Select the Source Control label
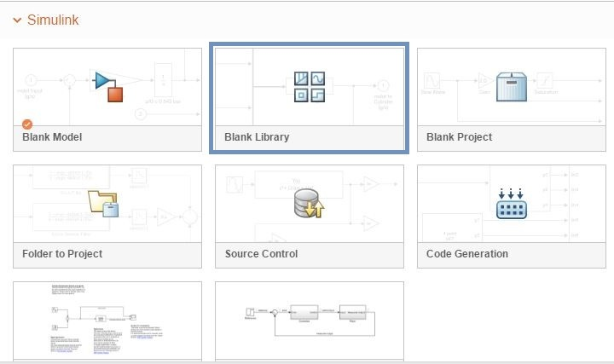Screen dimensions: 614x364 261,254
